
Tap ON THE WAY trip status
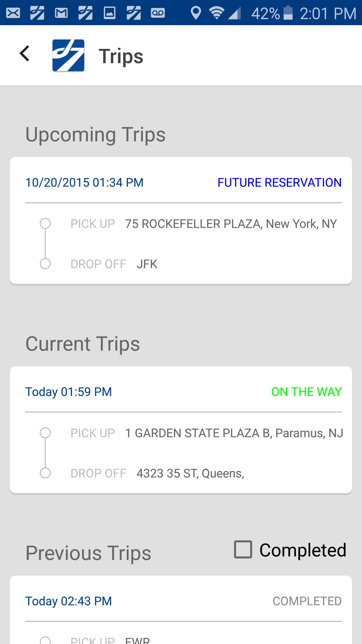[306, 392]
